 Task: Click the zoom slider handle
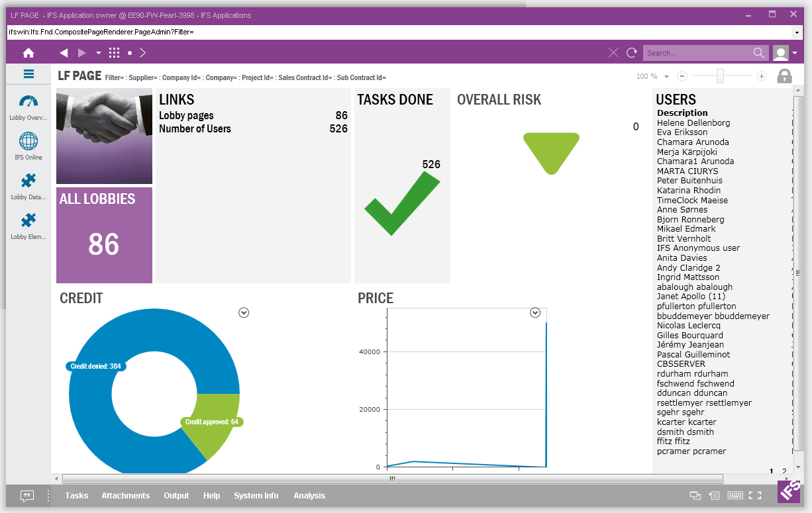click(720, 77)
